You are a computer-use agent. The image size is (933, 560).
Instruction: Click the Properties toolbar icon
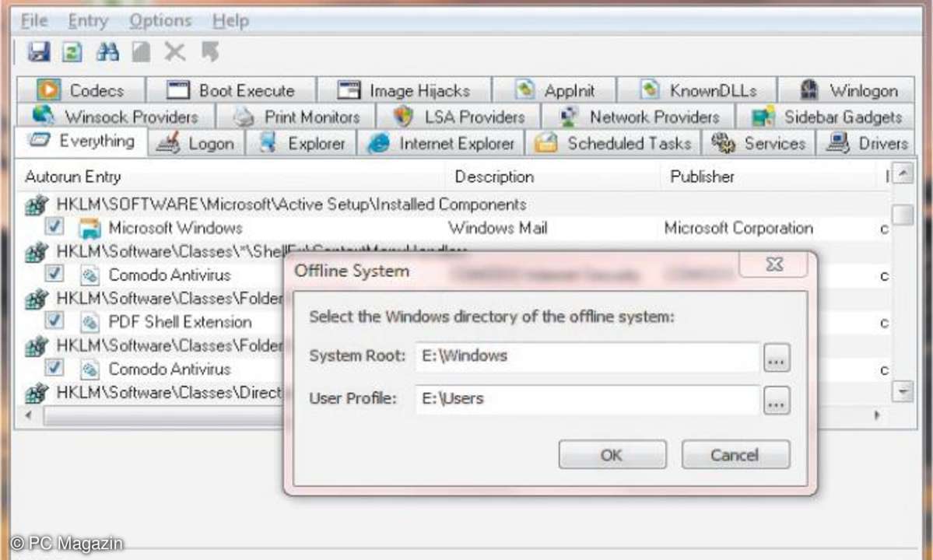[141, 51]
